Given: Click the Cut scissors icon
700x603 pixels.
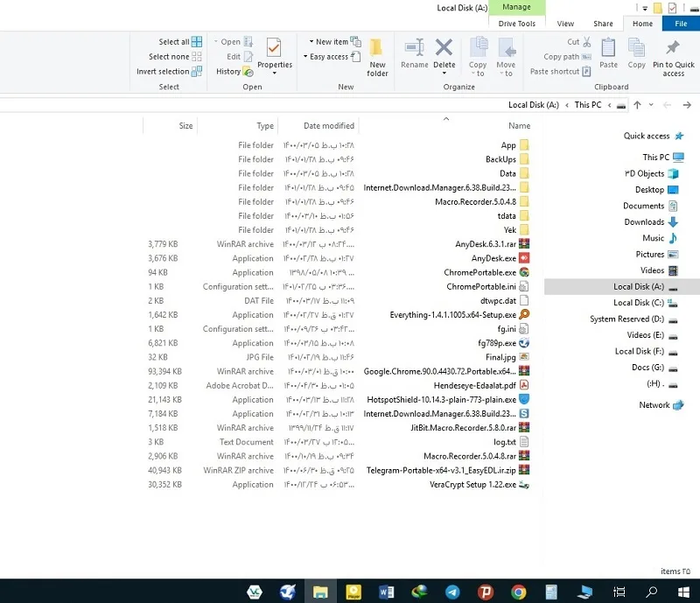Looking at the screenshot, I should point(586,42).
